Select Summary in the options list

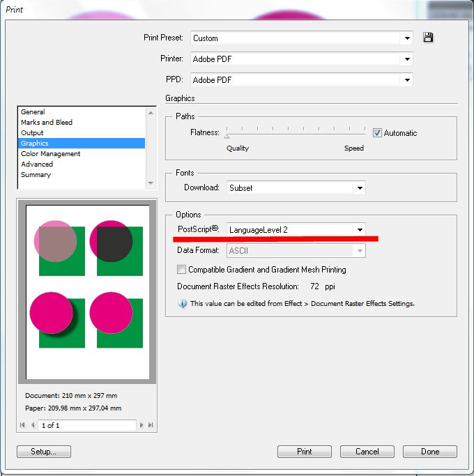point(82,174)
